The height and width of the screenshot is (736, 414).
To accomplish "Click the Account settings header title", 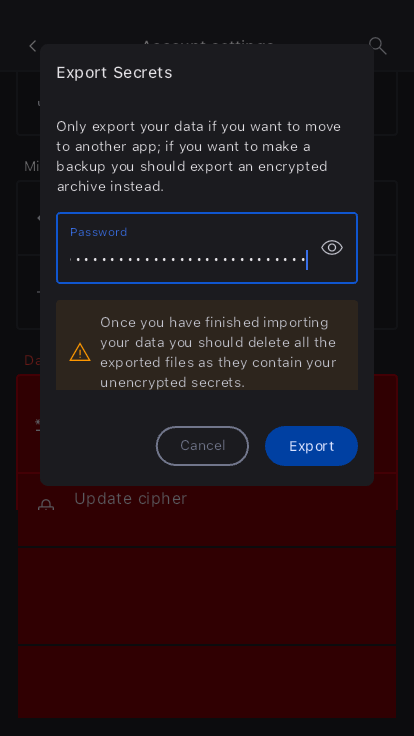I will 207,44.
